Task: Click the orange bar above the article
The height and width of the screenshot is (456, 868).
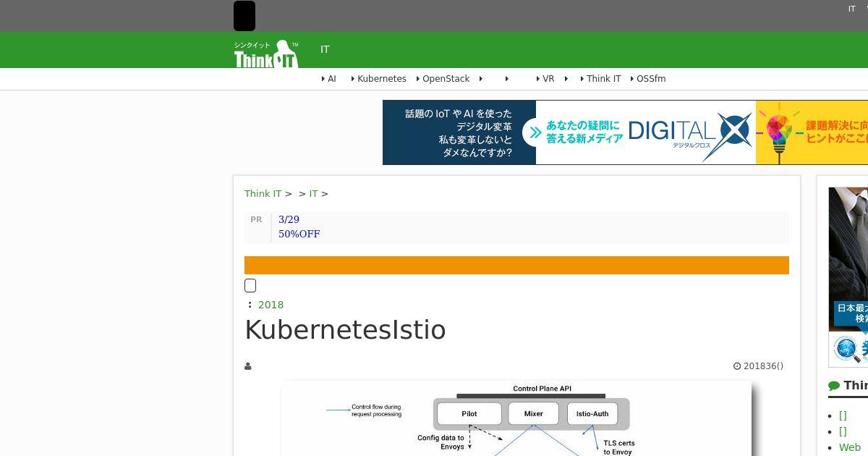Action: [x=516, y=265]
